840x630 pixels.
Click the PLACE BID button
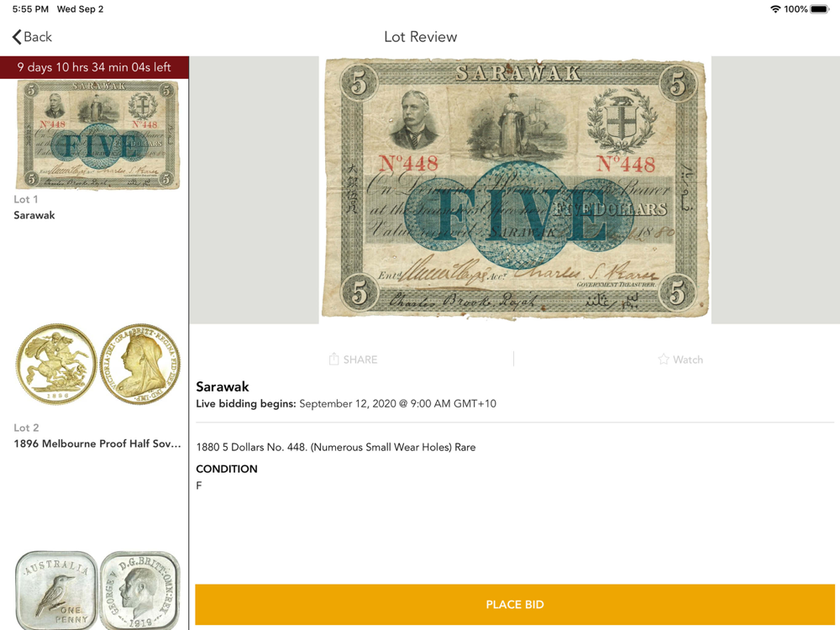pos(514,604)
